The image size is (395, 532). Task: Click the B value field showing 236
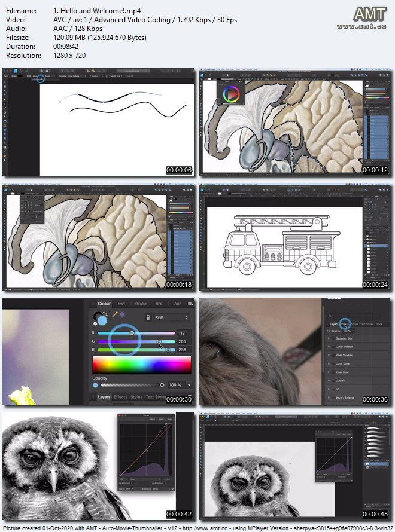click(184, 350)
